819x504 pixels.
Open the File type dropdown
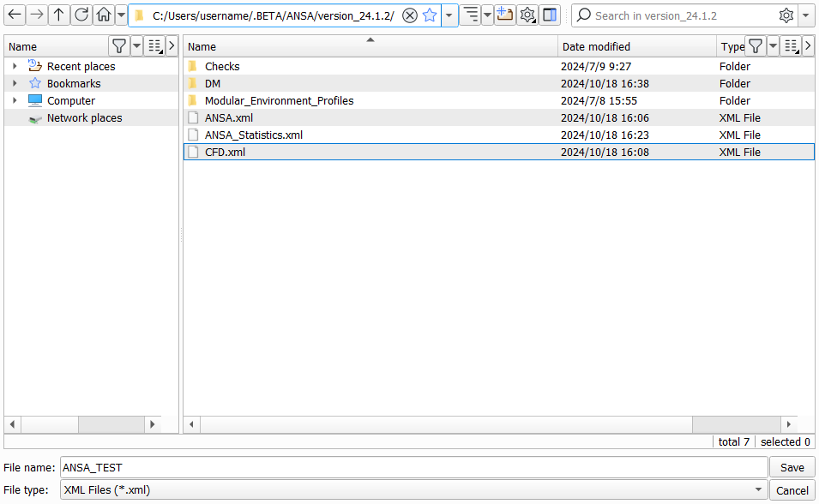coord(413,490)
